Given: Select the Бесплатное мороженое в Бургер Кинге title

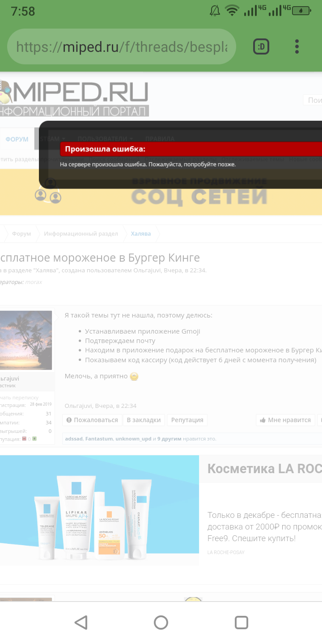Looking at the screenshot, I should pyautogui.click(x=100, y=258).
